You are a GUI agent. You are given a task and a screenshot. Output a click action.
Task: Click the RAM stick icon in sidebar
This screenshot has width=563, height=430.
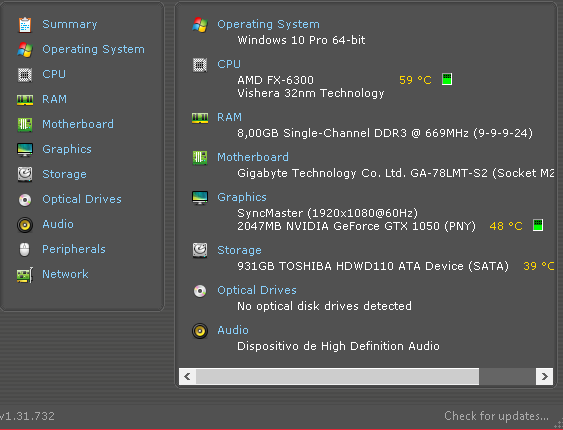(25, 99)
